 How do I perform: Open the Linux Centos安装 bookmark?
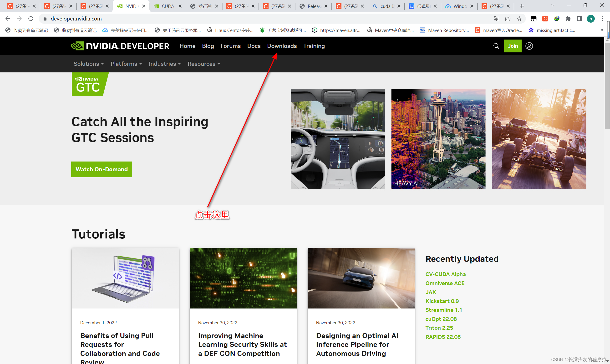pos(230,30)
